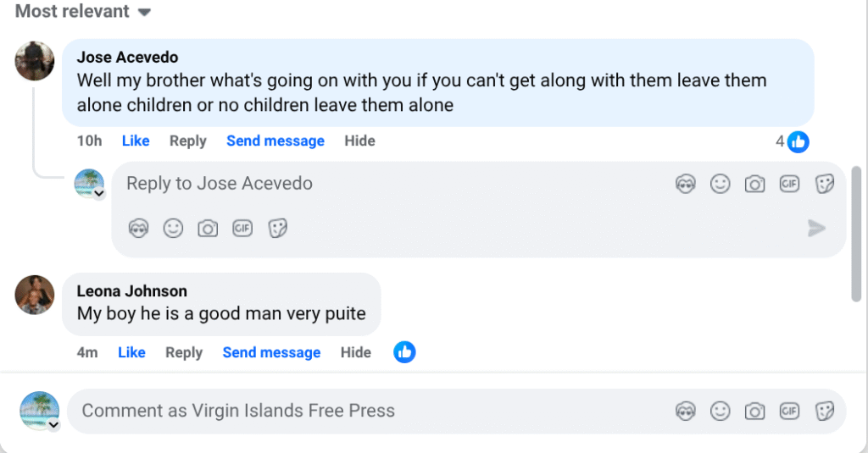Like Leona Johnson's comment

pyautogui.click(x=131, y=352)
